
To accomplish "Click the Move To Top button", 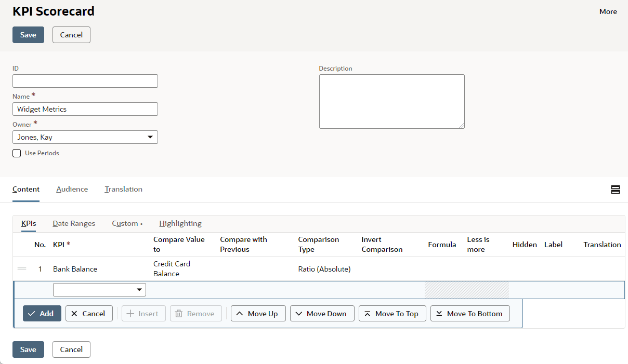I will [x=392, y=314].
